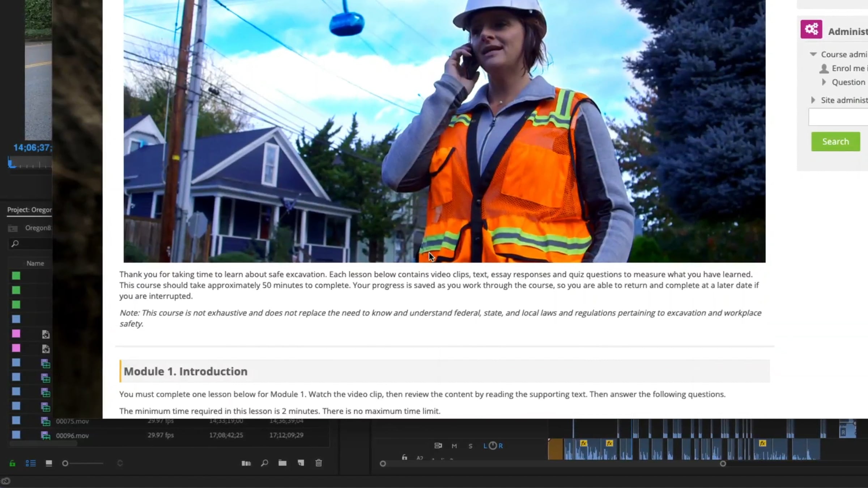This screenshot has height=488, width=868.
Task: Delete selection with trash can icon
Action: pos(319,463)
